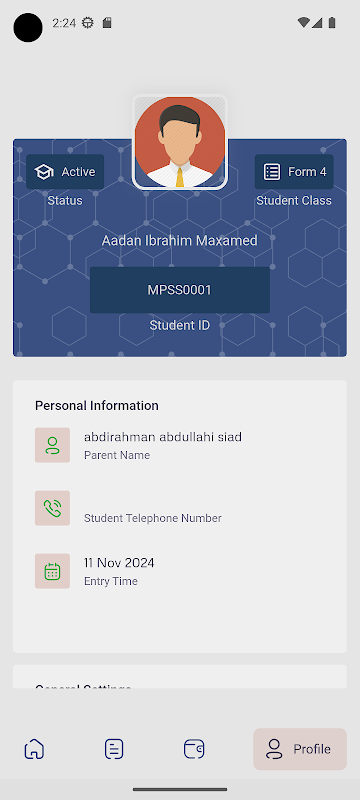Image resolution: width=360 pixels, height=800 pixels.
Task: Select the MPSS0001 student ID box
Action: pyautogui.click(x=179, y=290)
